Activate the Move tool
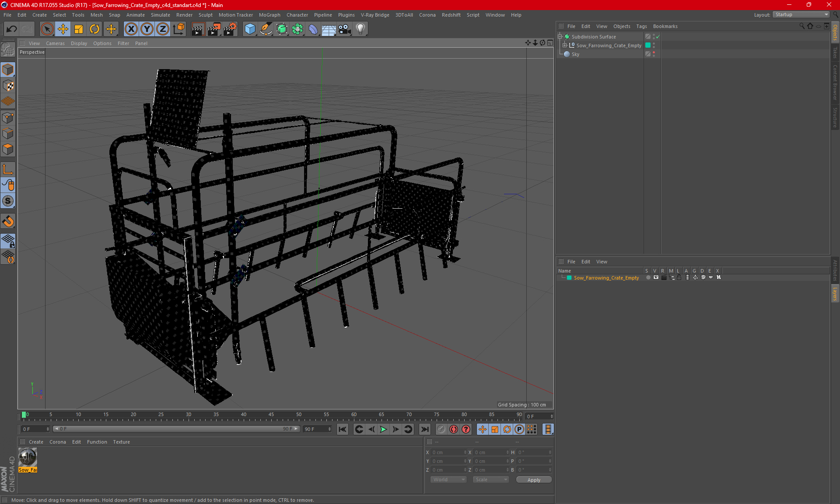This screenshot has width=840, height=504. (x=63, y=29)
